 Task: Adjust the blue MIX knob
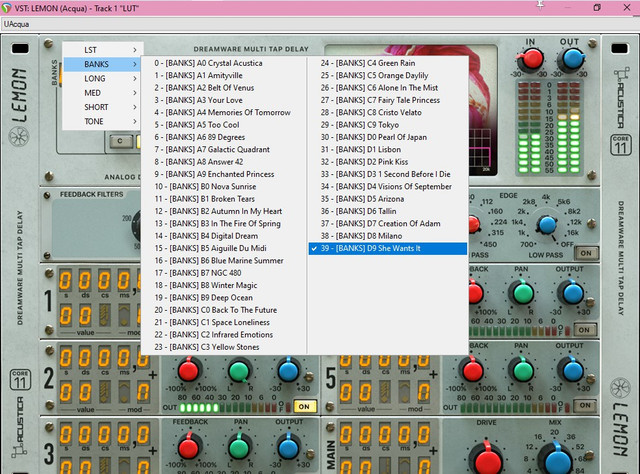556,459
